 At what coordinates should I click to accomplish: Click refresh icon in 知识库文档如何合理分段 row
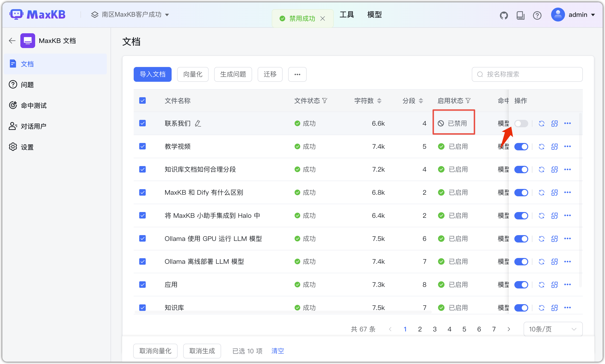click(541, 170)
